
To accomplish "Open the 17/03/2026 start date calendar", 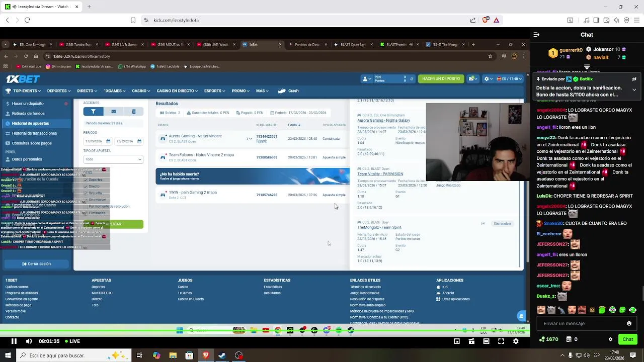I will pos(108,141).
